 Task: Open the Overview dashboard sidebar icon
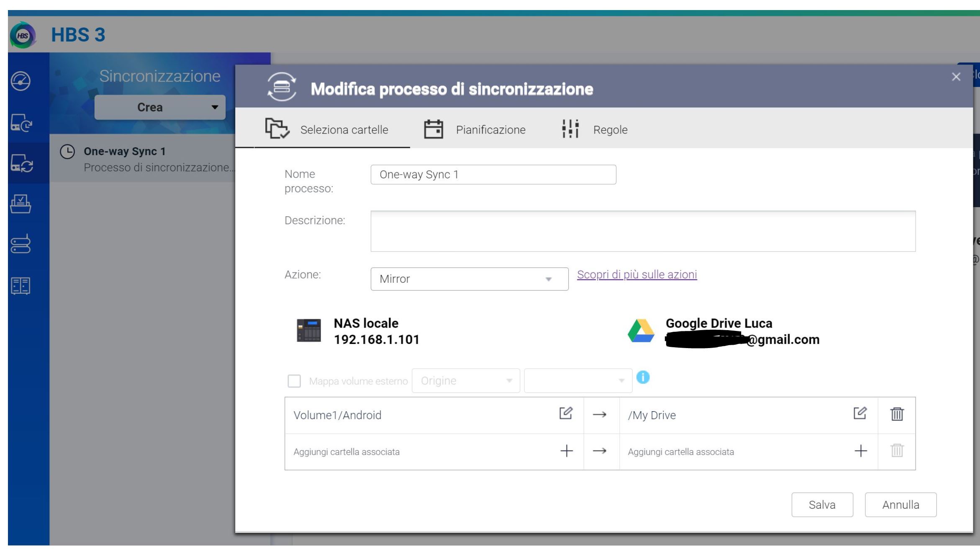(x=21, y=81)
